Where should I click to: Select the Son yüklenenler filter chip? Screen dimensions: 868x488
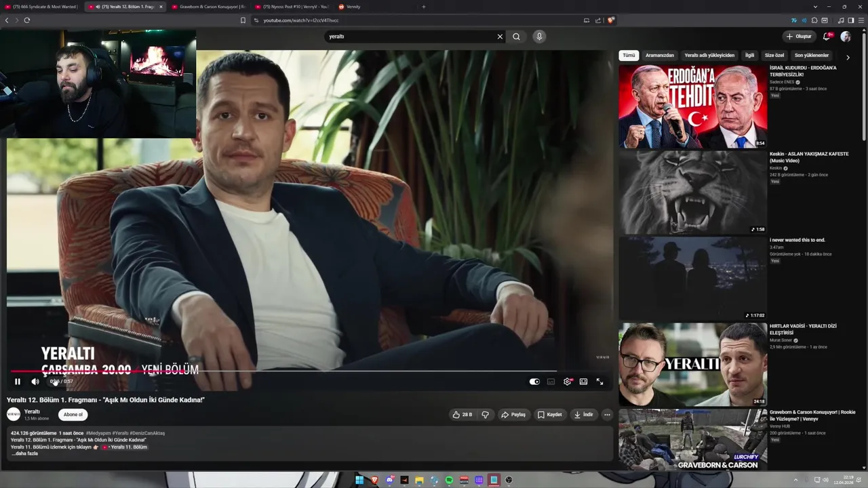point(812,56)
